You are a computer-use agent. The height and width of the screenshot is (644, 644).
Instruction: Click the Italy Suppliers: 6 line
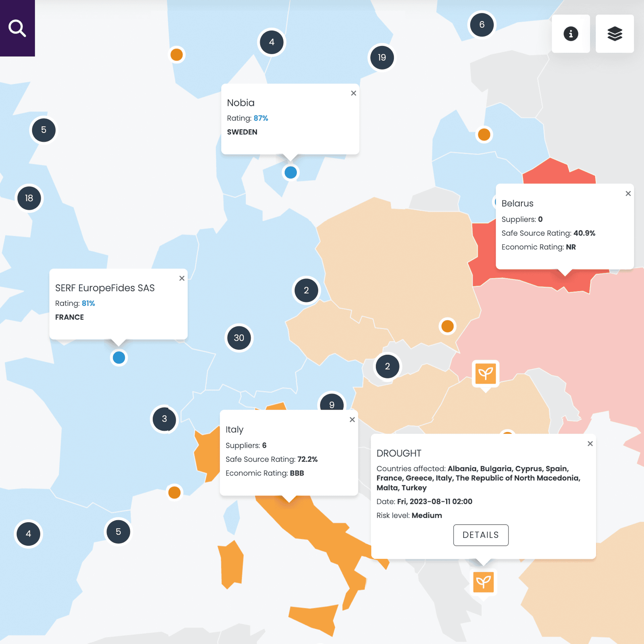pos(246,445)
